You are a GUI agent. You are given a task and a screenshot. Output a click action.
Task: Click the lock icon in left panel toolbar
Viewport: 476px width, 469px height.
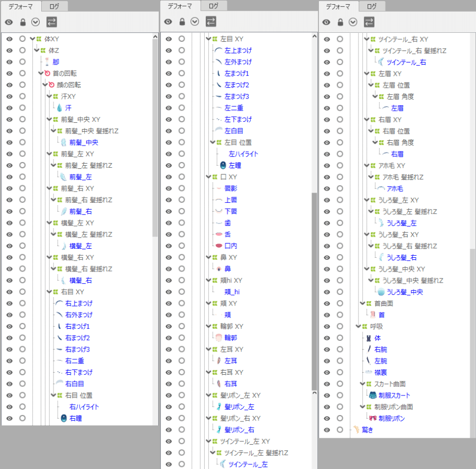(x=23, y=22)
